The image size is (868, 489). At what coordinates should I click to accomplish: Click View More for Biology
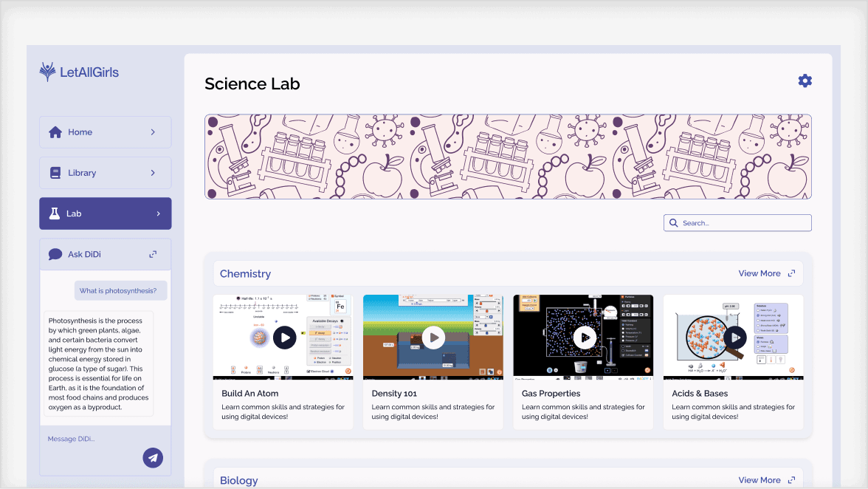pos(759,480)
